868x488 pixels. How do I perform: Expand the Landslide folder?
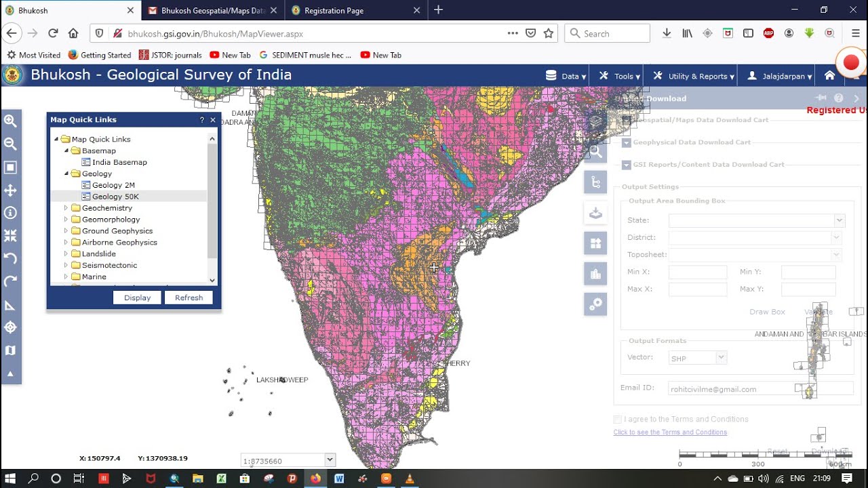66,254
